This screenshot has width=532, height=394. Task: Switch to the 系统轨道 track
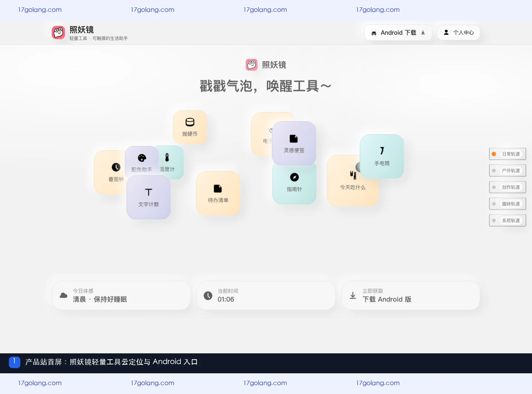click(508, 221)
